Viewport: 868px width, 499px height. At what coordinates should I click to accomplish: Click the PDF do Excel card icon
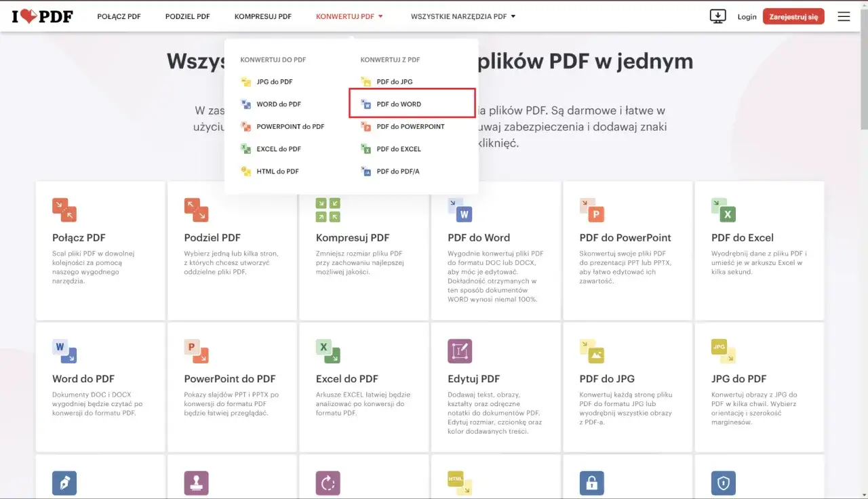coord(723,209)
